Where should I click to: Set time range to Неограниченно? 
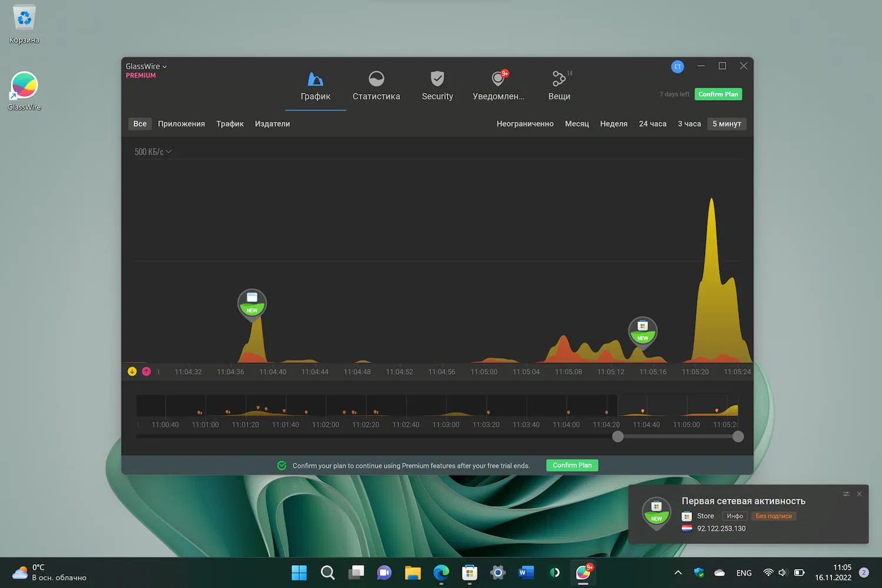click(x=525, y=123)
